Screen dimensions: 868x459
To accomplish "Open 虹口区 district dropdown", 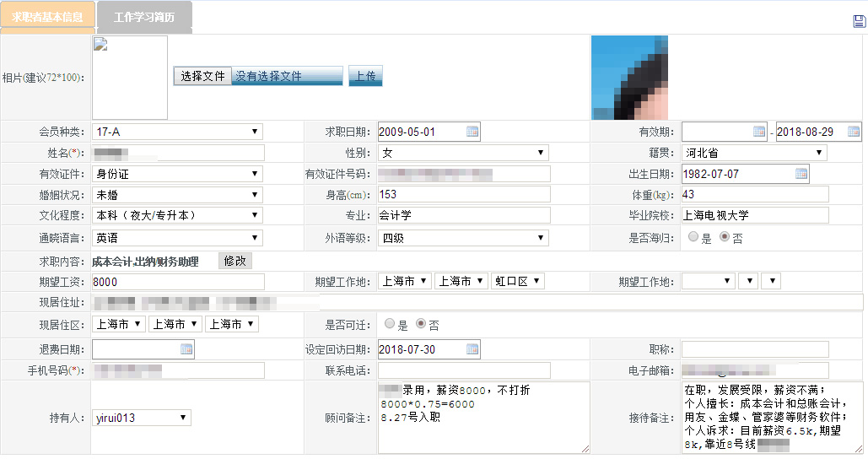I will (518, 281).
